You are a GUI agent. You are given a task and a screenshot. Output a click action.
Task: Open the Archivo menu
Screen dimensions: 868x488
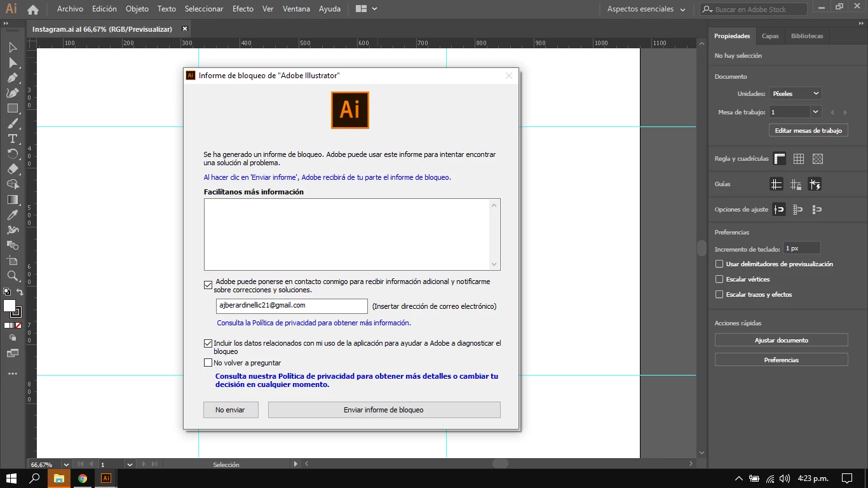coord(70,9)
